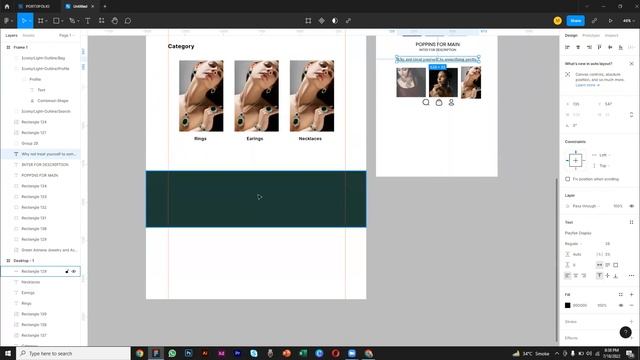This screenshot has width=640, height=360.
Task: Open vertical constraint Top dropdown
Action: coord(600,166)
